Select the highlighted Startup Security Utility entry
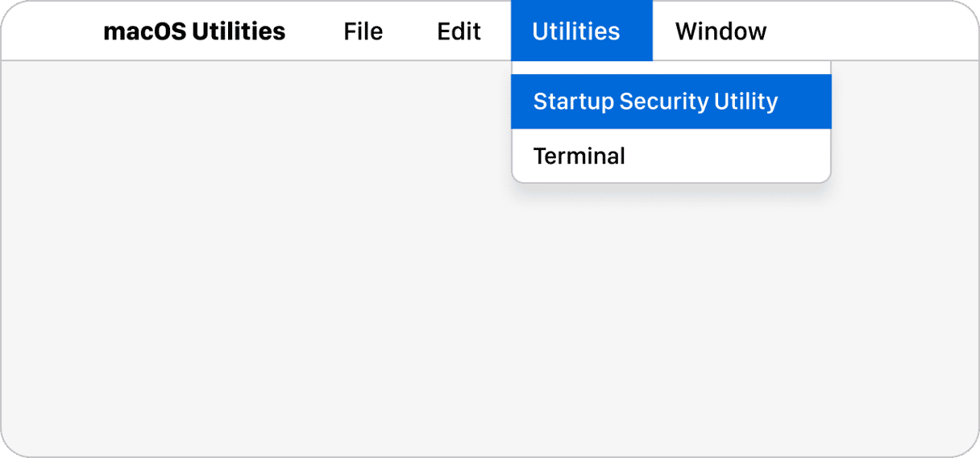 tap(655, 102)
